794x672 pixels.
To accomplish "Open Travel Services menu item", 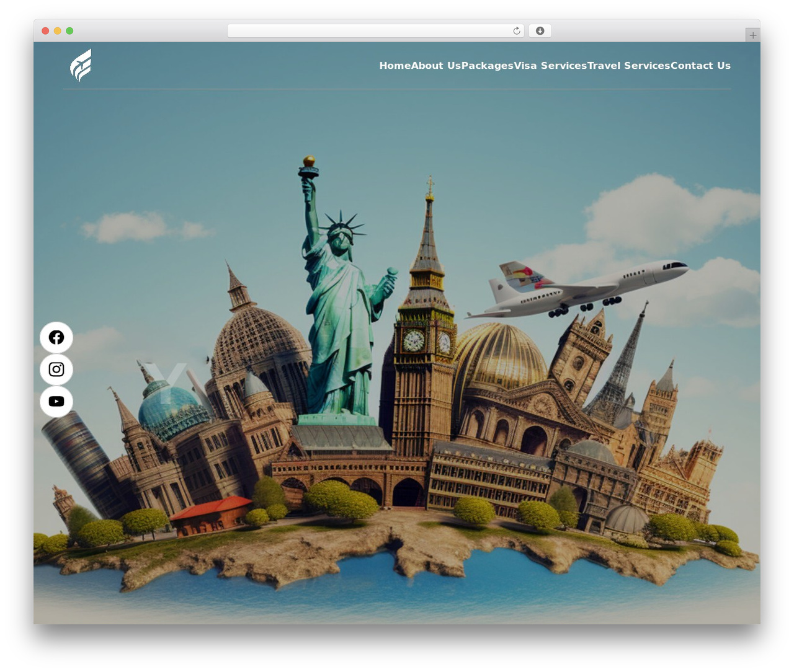I will 629,66.
